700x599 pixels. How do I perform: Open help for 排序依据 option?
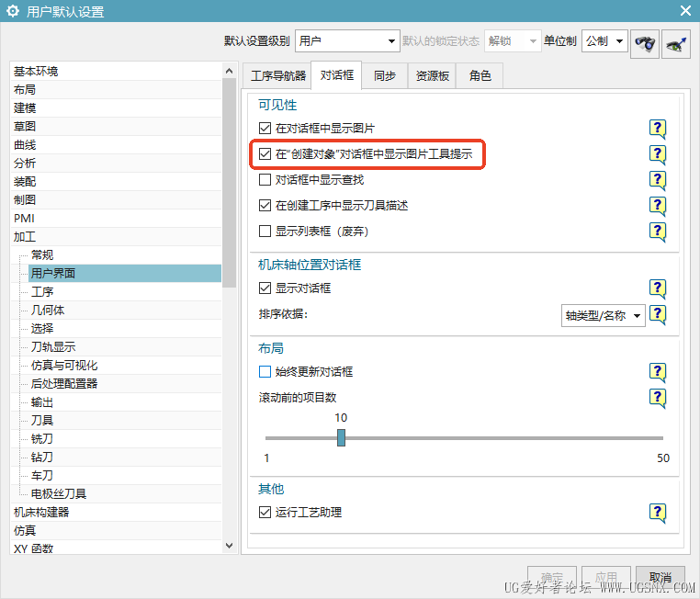(x=657, y=315)
